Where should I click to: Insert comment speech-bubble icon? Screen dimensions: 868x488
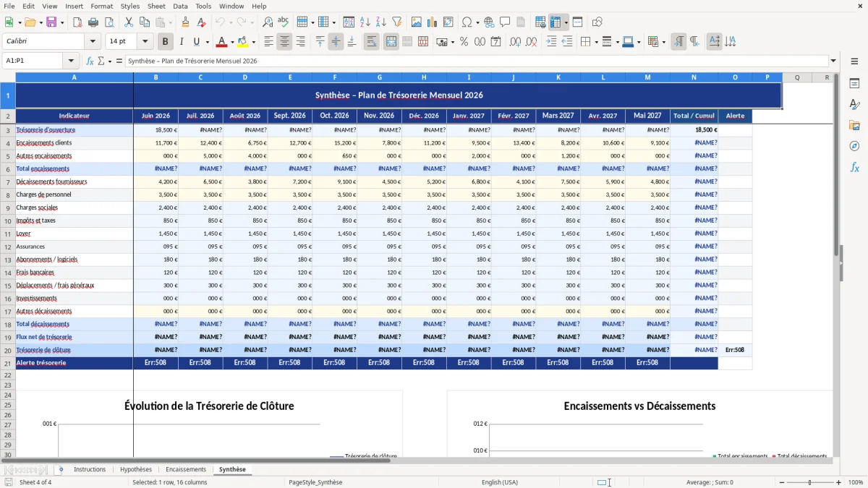point(505,22)
